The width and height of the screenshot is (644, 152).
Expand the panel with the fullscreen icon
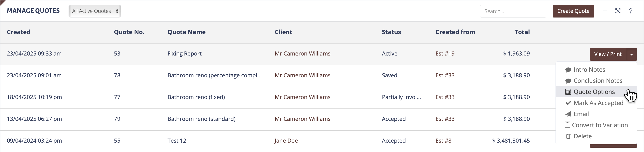(x=618, y=11)
